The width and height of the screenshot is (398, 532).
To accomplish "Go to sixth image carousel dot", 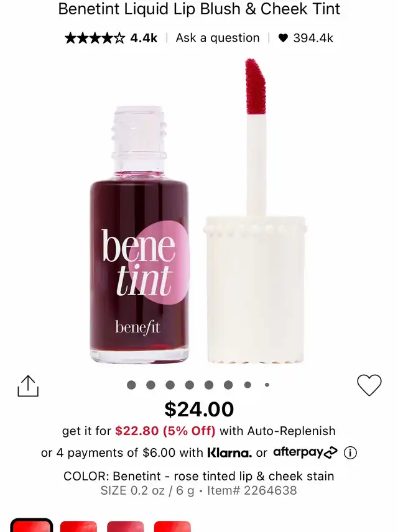I will (228, 385).
